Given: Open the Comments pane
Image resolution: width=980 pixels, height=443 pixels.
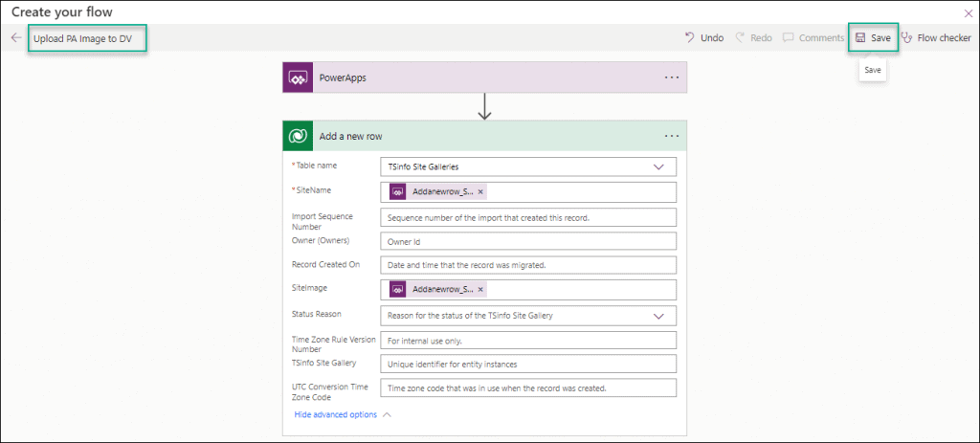Looking at the screenshot, I should click(x=813, y=38).
